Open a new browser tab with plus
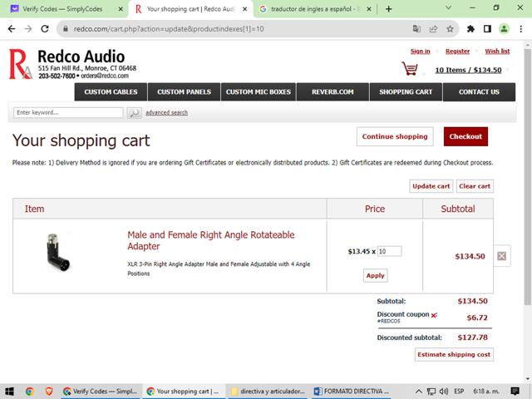 [389, 9]
